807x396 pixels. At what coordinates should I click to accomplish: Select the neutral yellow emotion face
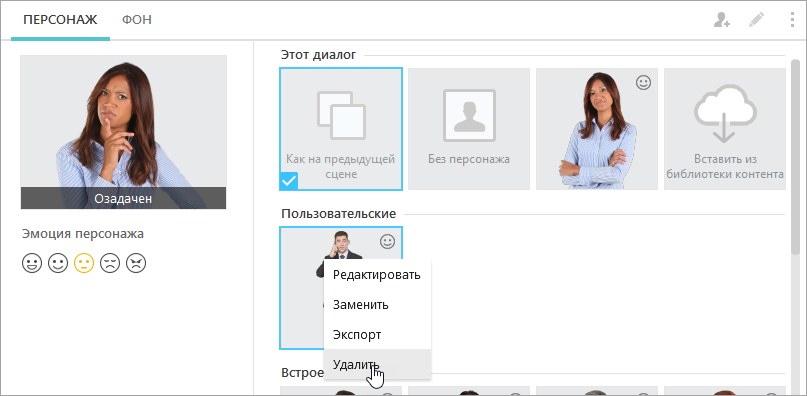click(x=84, y=263)
